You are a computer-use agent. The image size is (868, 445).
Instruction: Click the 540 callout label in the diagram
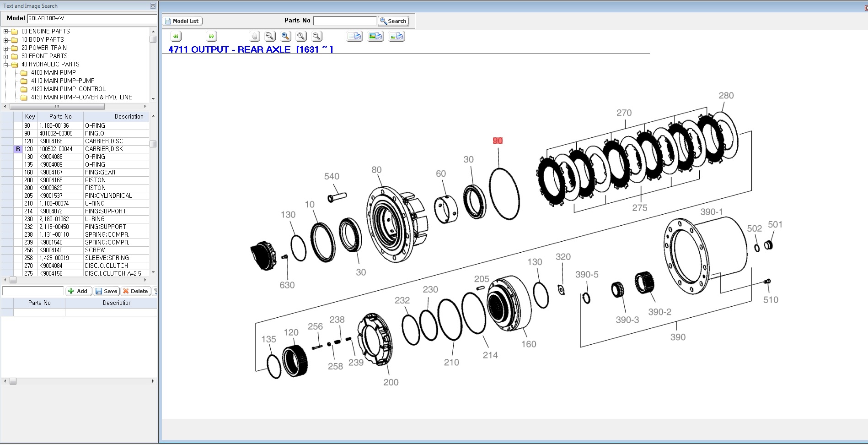click(x=332, y=177)
